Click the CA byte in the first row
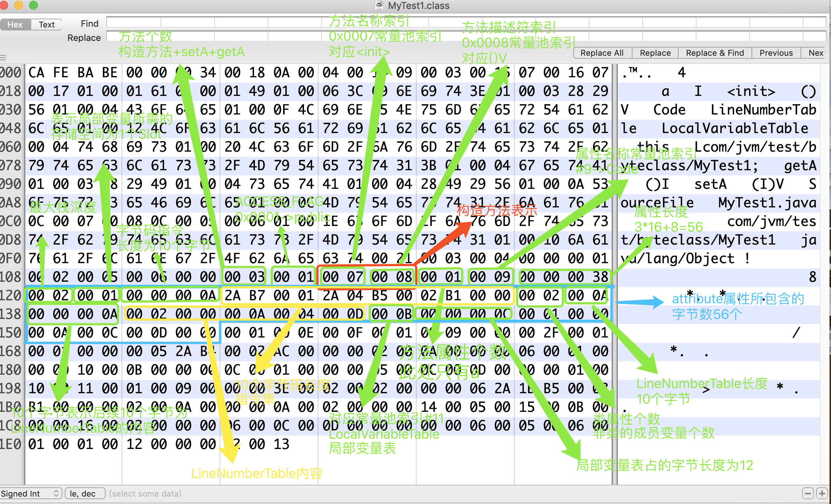The image size is (831, 504). (x=36, y=72)
